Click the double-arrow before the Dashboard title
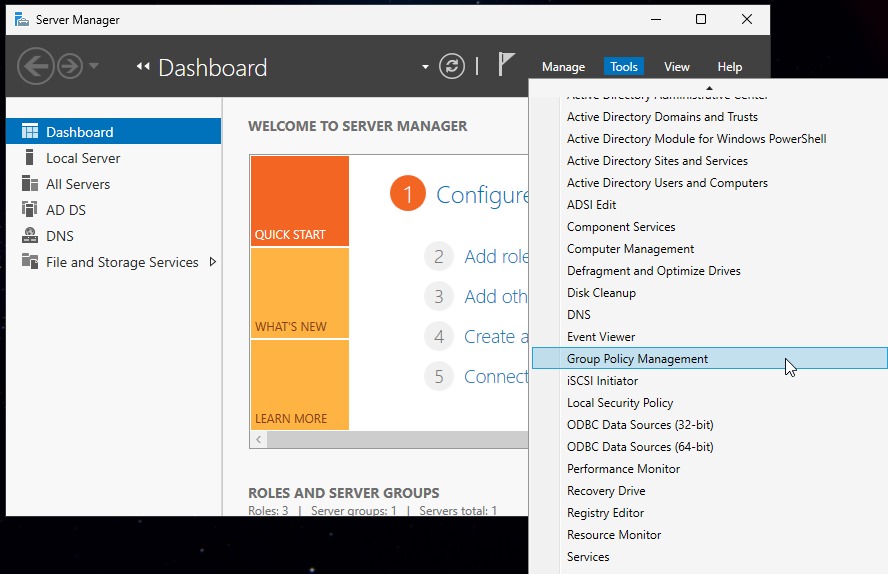 (143, 67)
